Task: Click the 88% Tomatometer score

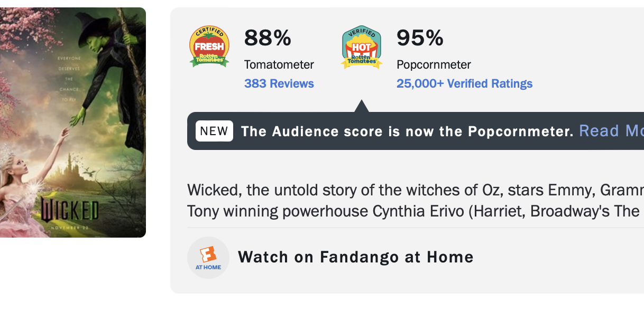Action: coord(268,38)
